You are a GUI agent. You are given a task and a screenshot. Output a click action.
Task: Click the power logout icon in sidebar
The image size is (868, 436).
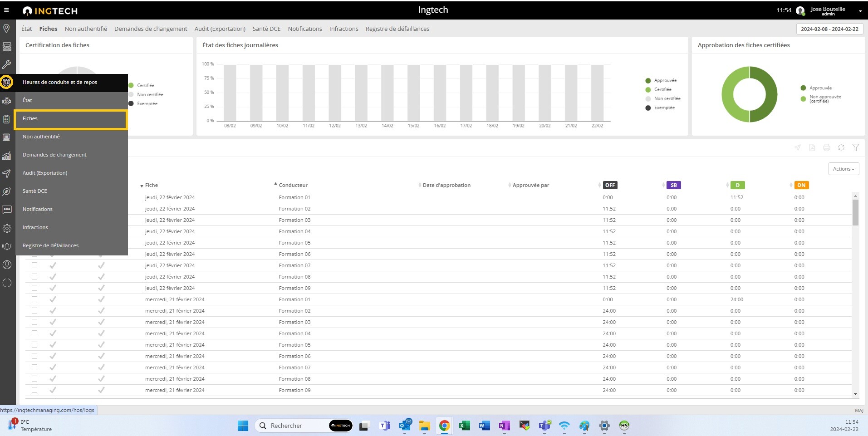pyautogui.click(x=7, y=283)
